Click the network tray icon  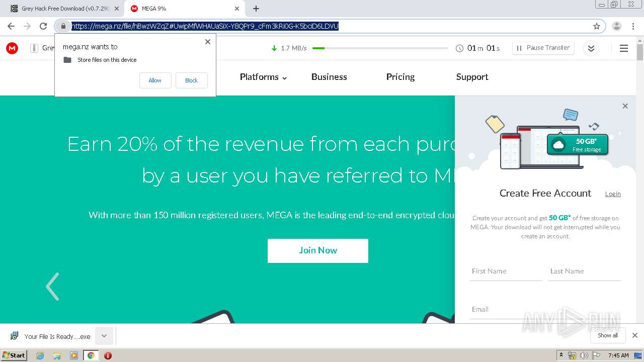(572, 355)
